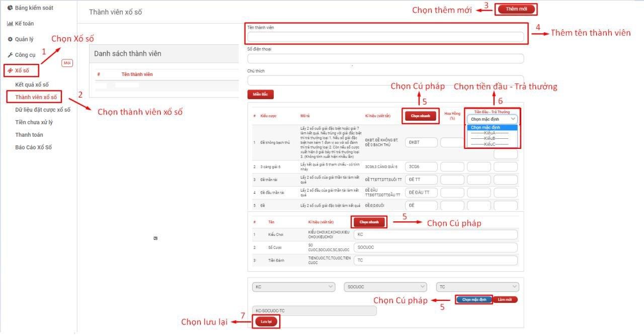This screenshot has width=644, height=335.
Task: Click the ĐỀ TT abbreviation input
Action: 421,179
